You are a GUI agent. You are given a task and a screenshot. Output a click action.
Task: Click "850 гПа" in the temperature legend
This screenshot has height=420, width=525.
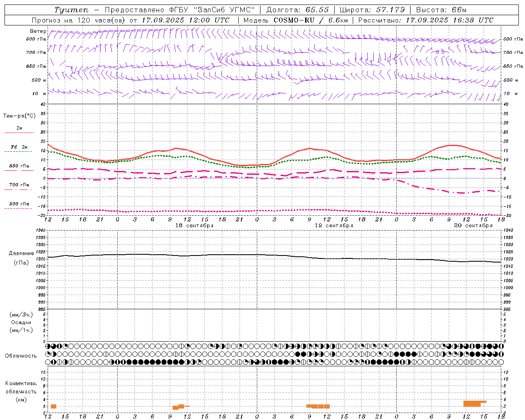(19, 166)
